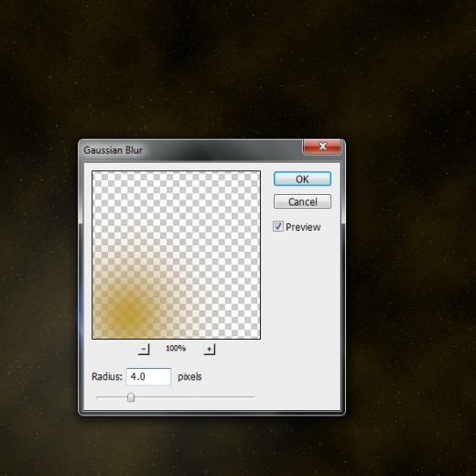Viewport: 476px width, 476px height.
Task: Zoom out the blur preview with minus button
Action: click(144, 349)
